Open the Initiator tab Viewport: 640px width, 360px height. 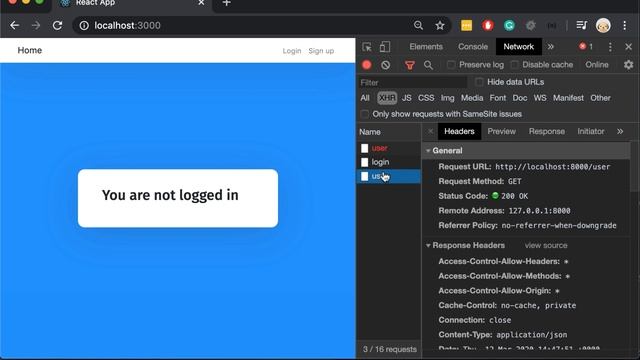point(591,131)
